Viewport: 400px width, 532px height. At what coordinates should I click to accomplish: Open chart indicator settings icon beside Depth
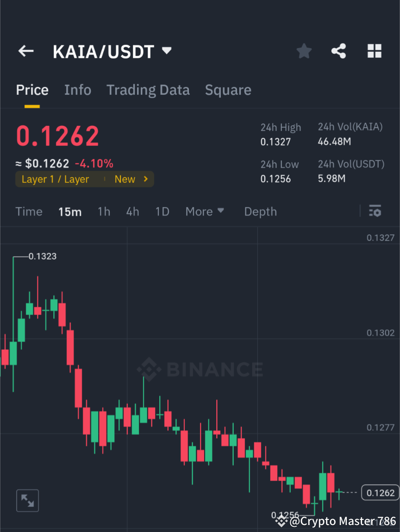(375, 211)
